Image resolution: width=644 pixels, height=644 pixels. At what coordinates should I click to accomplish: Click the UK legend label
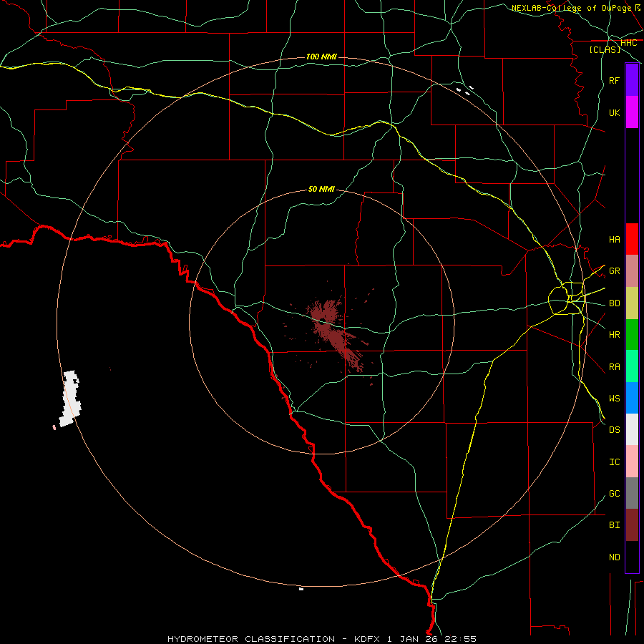click(x=614, y=112)
